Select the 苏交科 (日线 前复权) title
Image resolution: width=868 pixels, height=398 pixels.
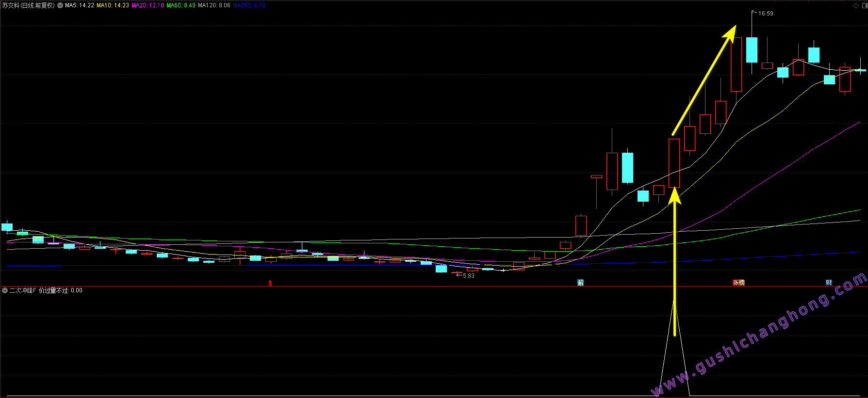28,5
